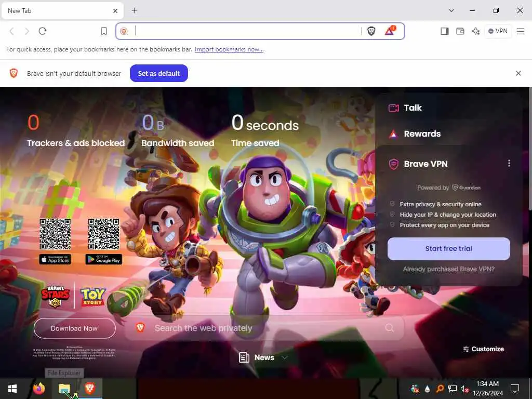Click Time saved stat
The width and height of the screenshot is (532, 399).
[x=264, y=130]
